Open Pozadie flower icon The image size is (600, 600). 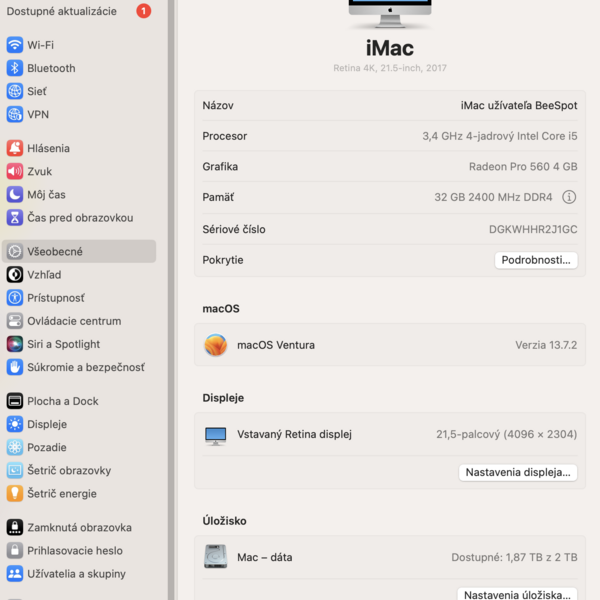15,447
